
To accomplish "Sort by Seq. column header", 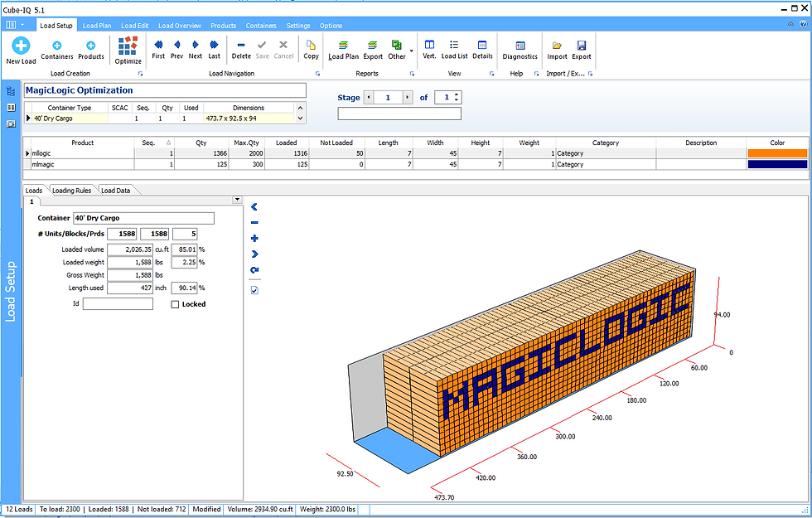I will click(x=154, y=143).
